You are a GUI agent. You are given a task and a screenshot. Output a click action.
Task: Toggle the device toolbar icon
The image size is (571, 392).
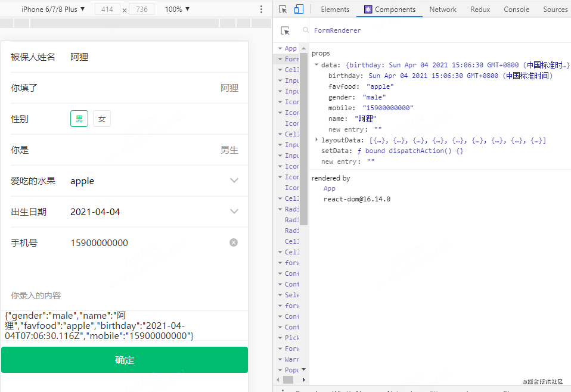[299, 10]
